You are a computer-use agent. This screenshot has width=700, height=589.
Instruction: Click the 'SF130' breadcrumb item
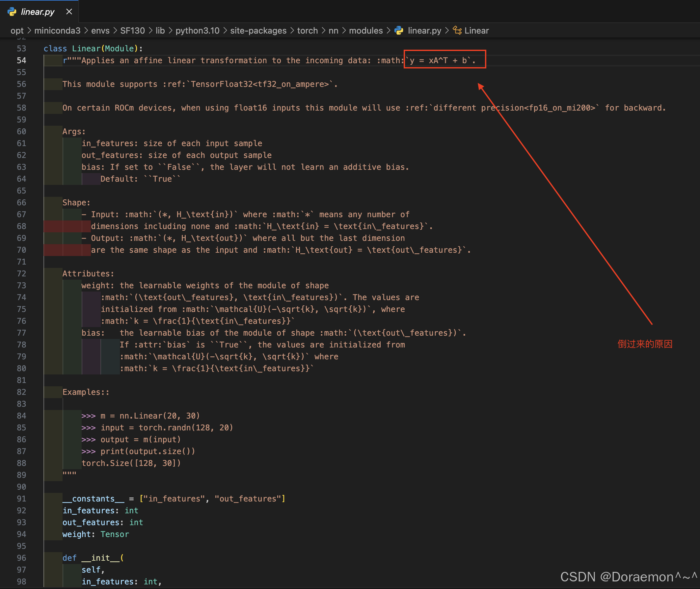(x=132, y=31)
